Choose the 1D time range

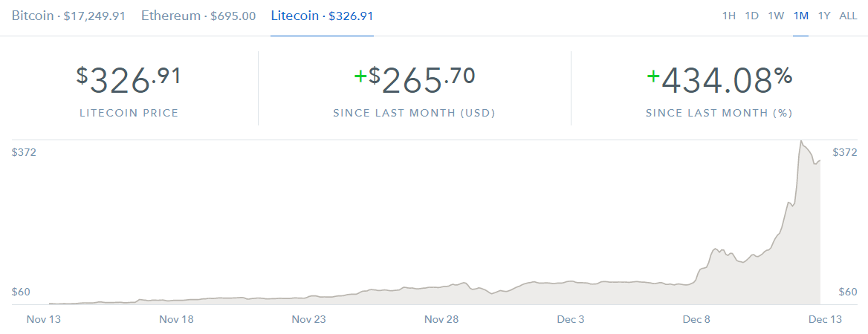752,16
